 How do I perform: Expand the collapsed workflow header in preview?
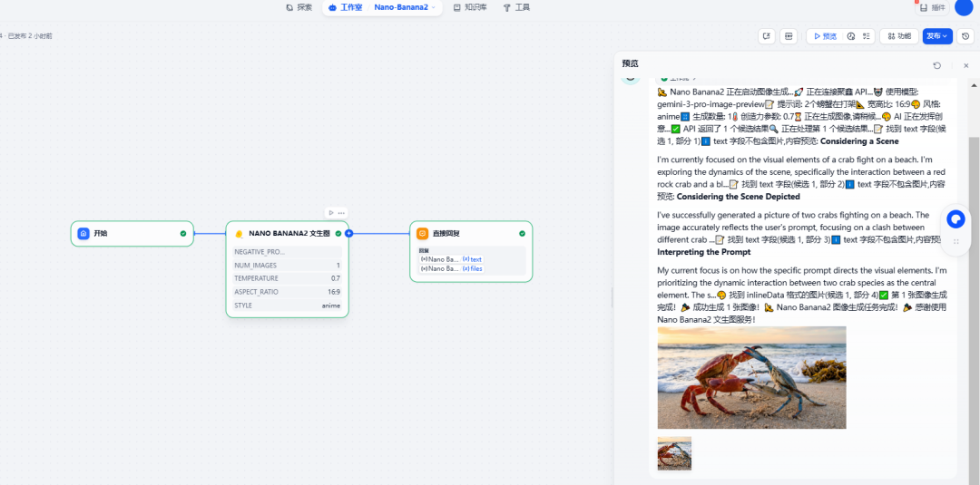coord(679,78)
